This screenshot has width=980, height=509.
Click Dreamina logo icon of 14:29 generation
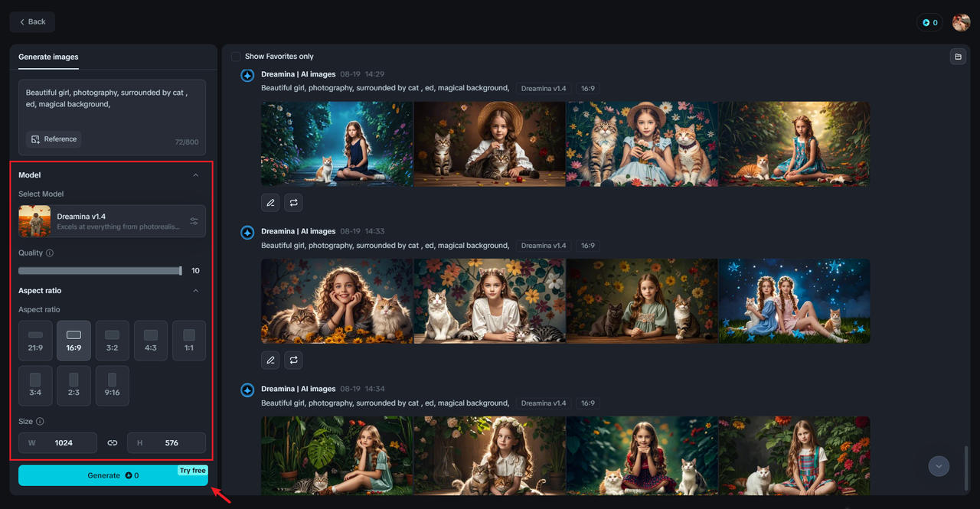click(x=247, y=75)
